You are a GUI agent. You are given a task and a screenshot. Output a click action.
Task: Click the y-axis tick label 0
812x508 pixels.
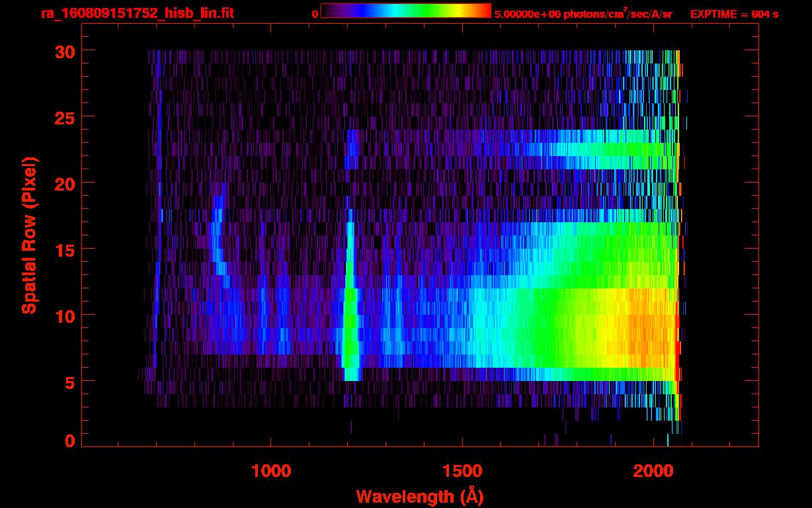[70, 441]
